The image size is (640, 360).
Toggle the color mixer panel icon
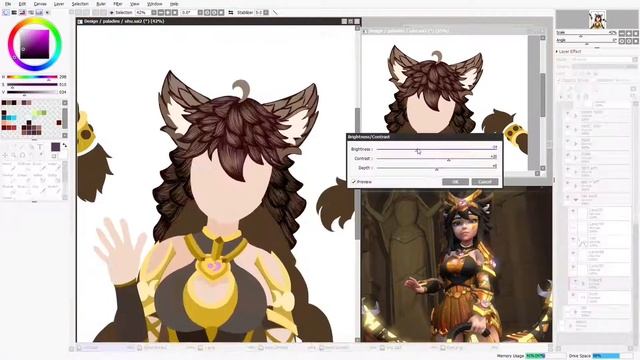31,12
